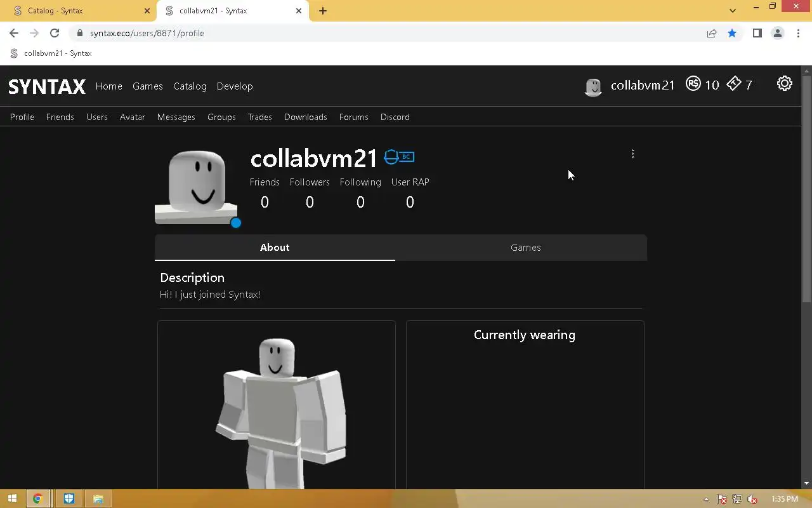Click the network tray icon
The width and height of the screenshot is (812, 508).
coord(737,499)
